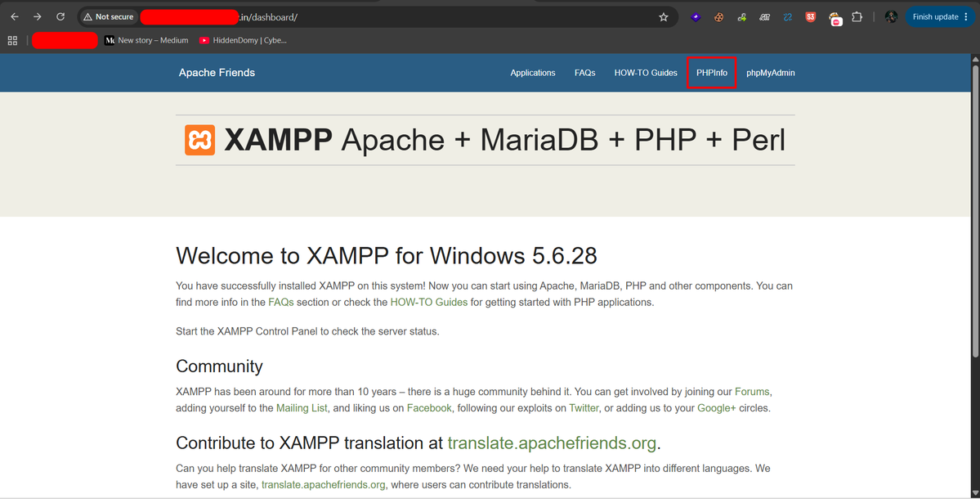980x499 pixels.
Task: Click the extension icon with red blocked badge
Action: [835, 19]
